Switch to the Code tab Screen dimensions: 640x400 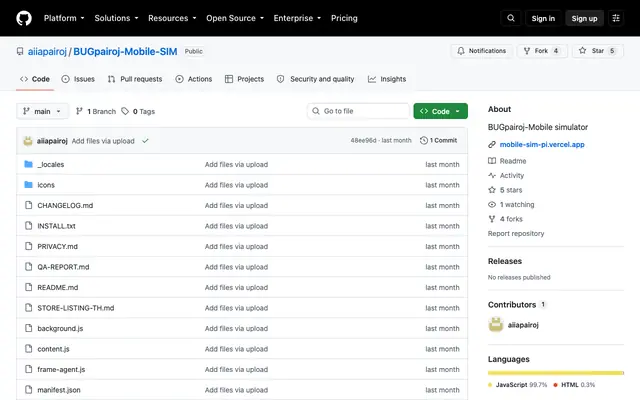coord(35,79)
